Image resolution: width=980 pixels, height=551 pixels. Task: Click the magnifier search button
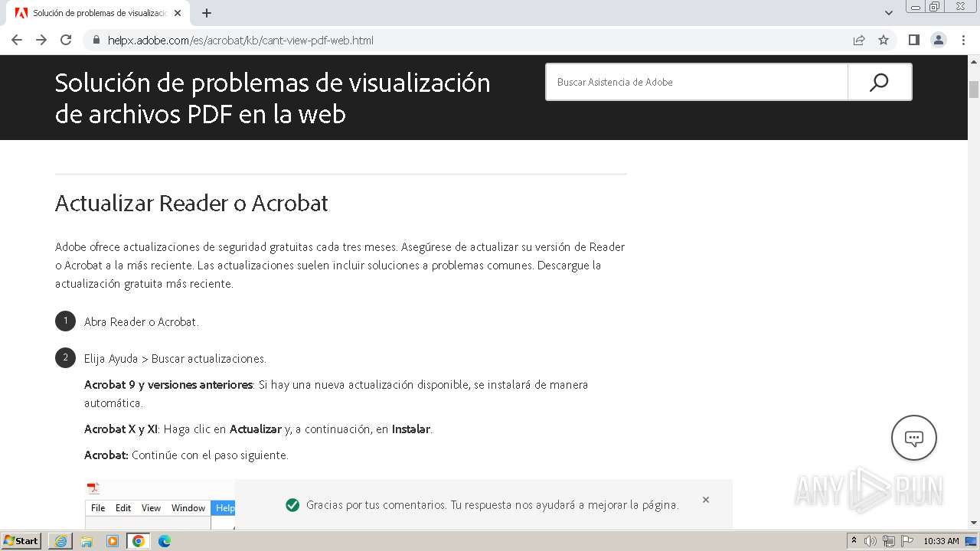coord(880,82)
